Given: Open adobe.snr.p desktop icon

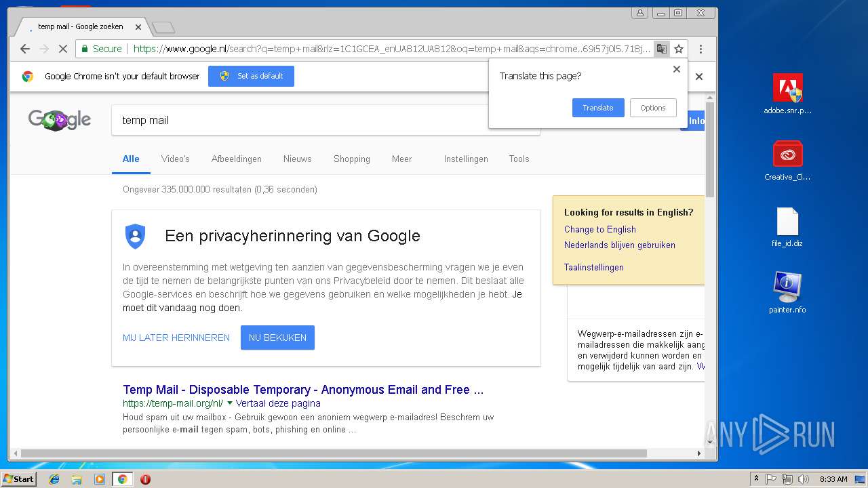Looking at the screenshot, I should (x=787, y=94).
